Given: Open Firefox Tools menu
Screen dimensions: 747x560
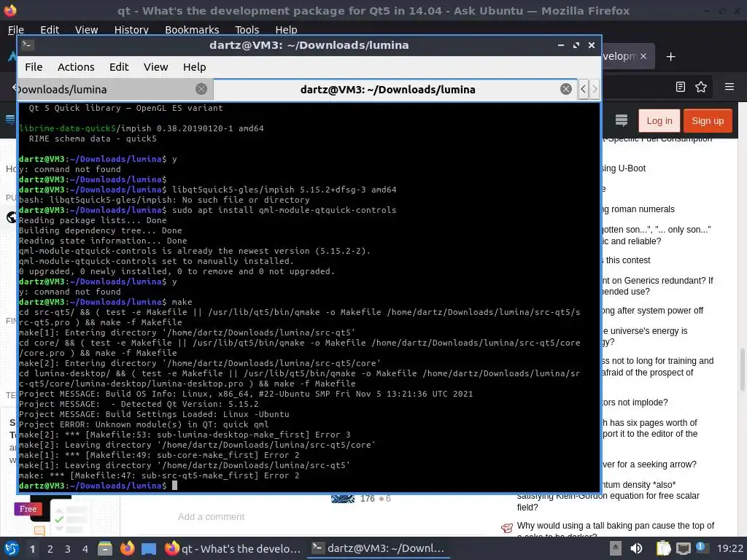Looking at the screenshot, I should click(x=247, y=29).
